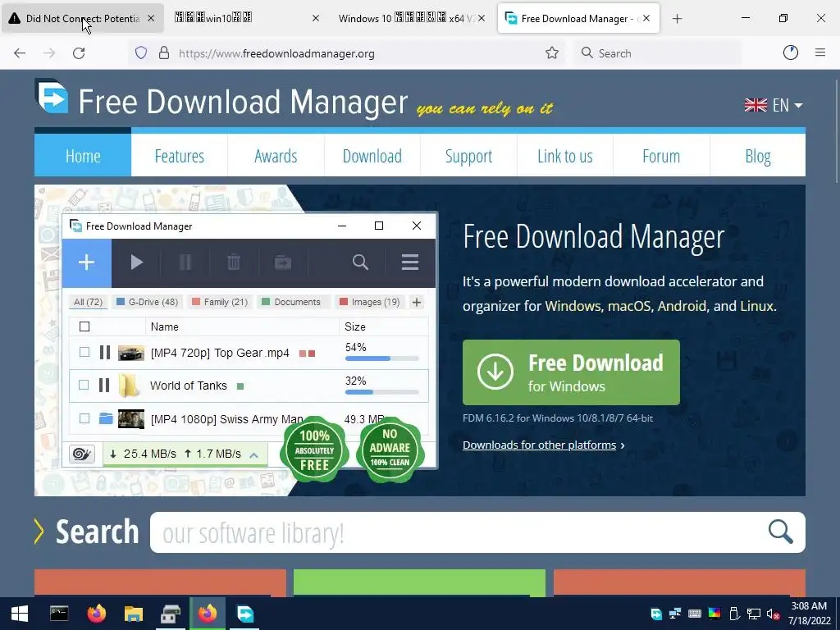The image size is (840, 630).
Task: Click the rainbow color tray icon
Action: (714, 614)
